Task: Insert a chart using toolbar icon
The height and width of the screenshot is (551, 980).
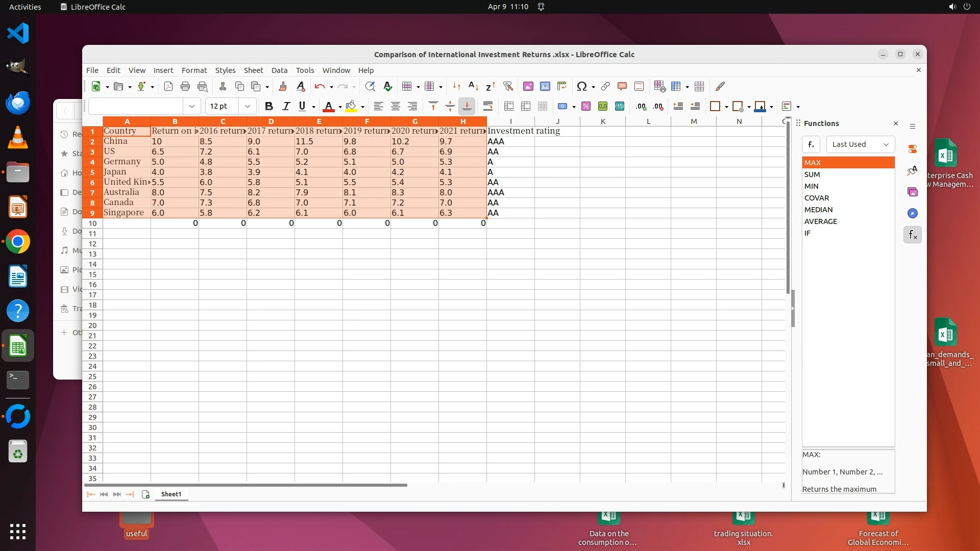Action: click(x=545, y=87)
